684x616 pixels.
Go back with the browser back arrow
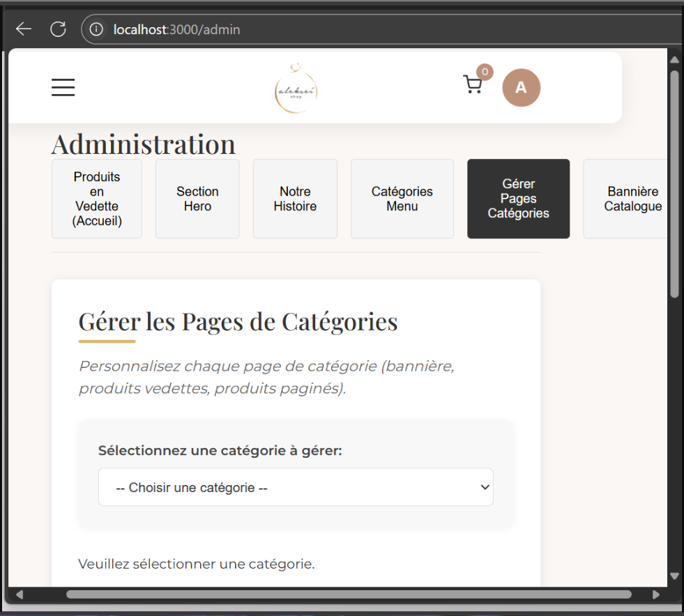click(x=24, y=29)
